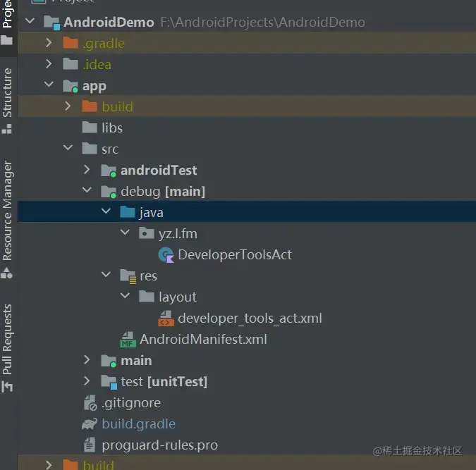Select developer_tools_act.xml file name

(250, 319)
